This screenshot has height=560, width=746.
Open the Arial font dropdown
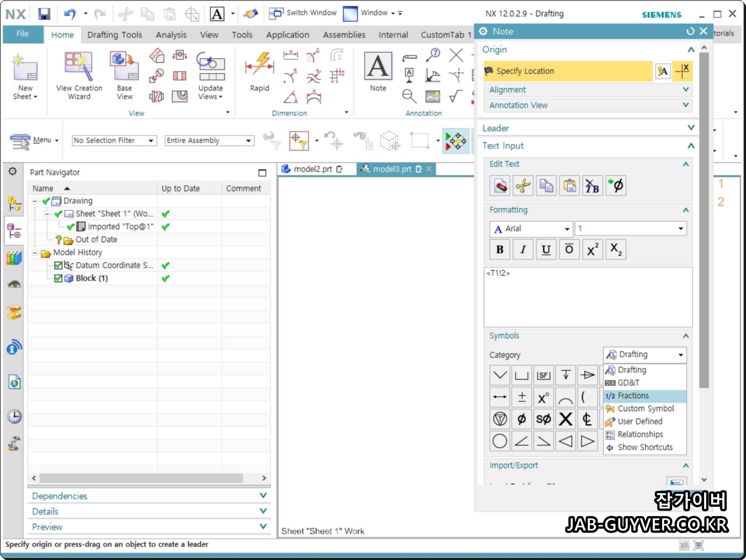point(531,229)
